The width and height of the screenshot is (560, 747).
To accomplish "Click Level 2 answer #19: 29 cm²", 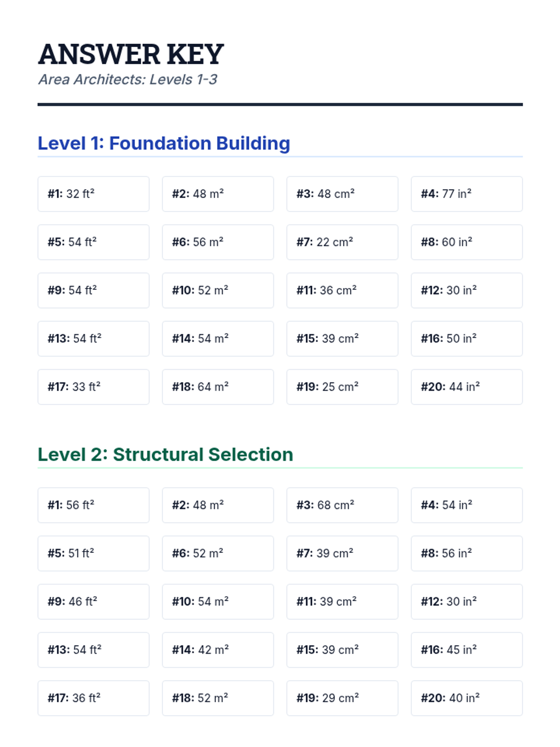I will click(x=342, y=698).
